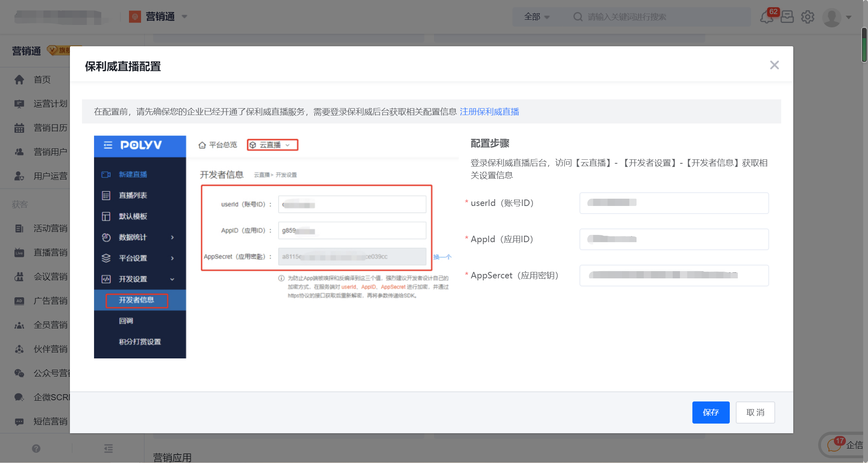The height and width of the screenshot is (463, 868).
Task: Click the 广告营销 AD icon
Action: coord(19,301)
